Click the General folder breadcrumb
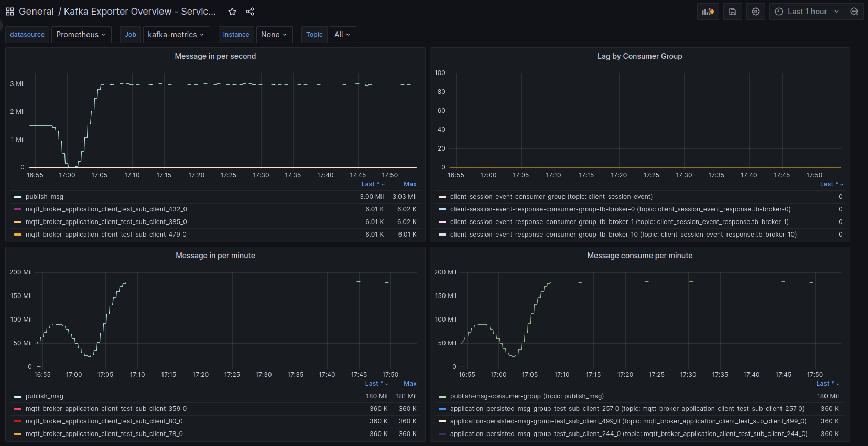Viewport: 868px width, 446px height. [x=36, y=12]
